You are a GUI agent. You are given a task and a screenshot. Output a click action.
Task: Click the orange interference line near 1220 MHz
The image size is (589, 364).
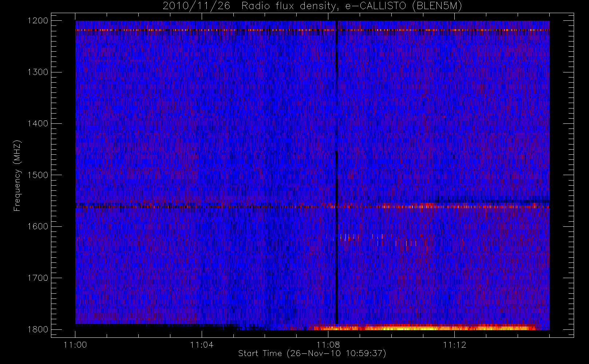[312, 30]
